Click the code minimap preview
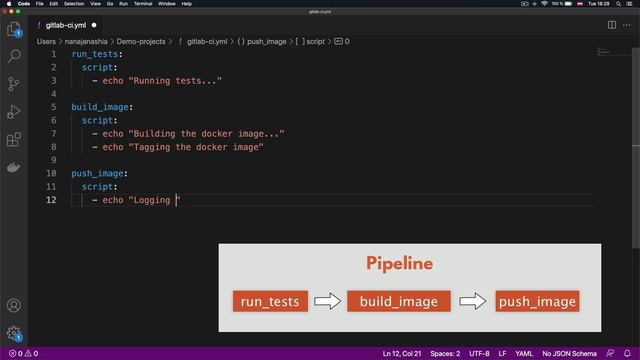 click(x=603, y=52)
